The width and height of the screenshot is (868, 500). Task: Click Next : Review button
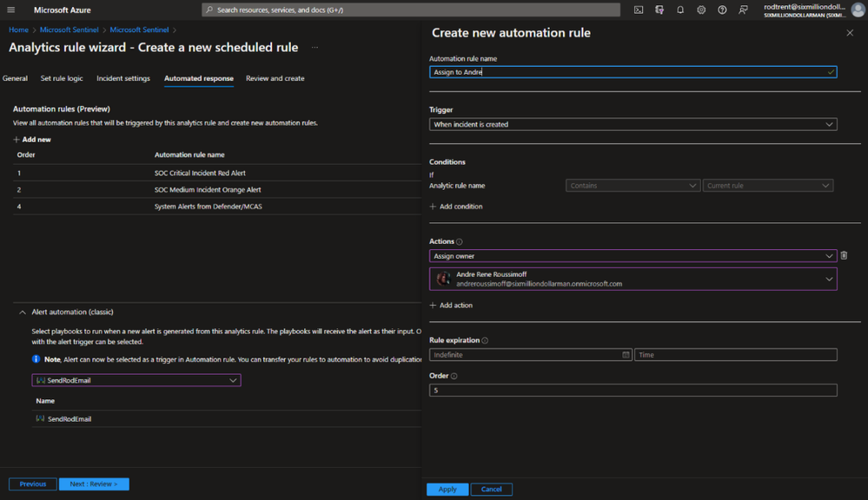tap(94, 484)
